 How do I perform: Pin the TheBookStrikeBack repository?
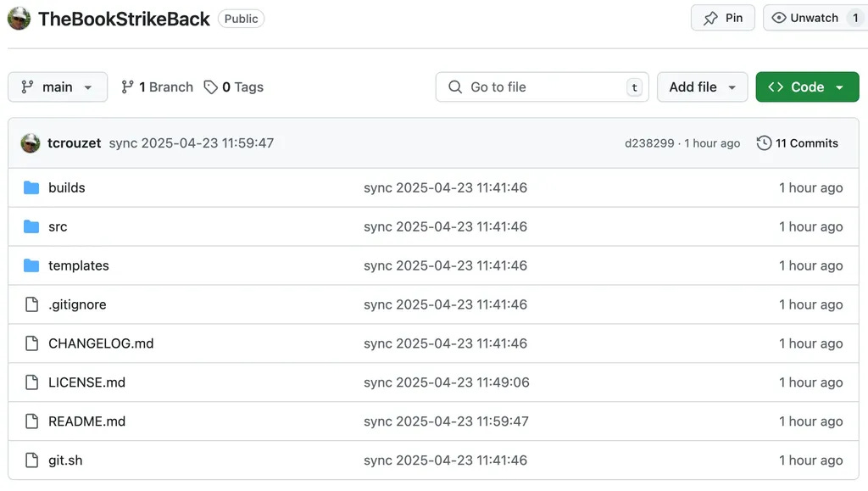click(722, 17)
